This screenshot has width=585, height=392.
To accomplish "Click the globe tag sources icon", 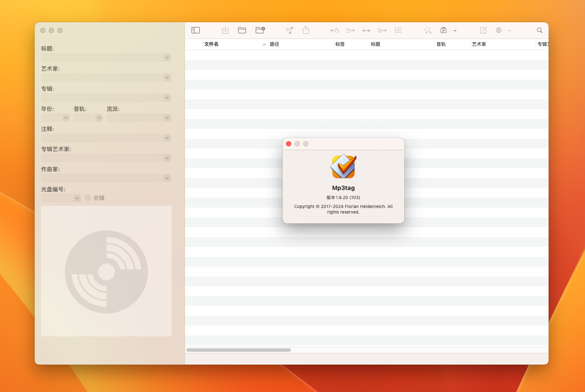I will (498, 30).
